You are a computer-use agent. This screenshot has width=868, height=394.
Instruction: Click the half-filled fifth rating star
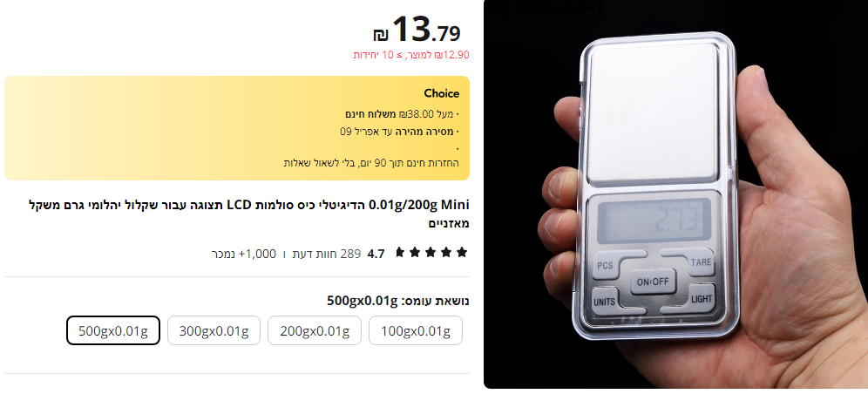pyautogui.click(x=400, y=253)
